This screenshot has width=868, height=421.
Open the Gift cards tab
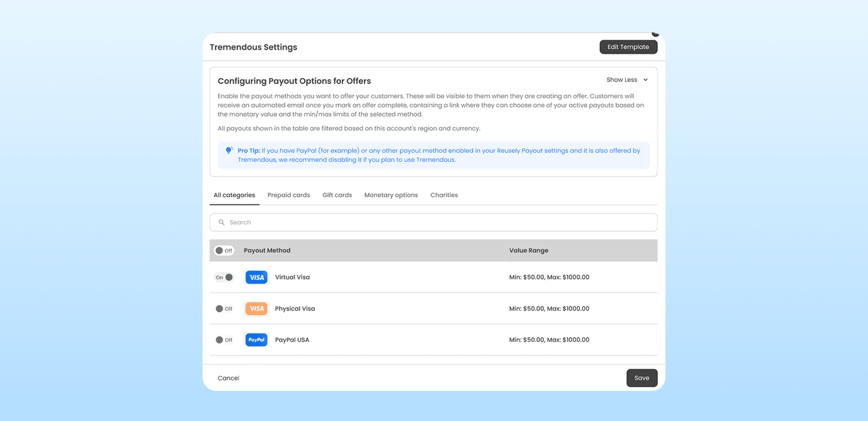(337, 195)
